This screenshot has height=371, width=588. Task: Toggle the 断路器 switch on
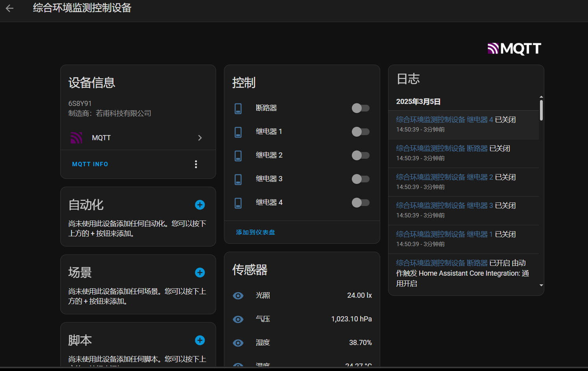(x=361, y=108)
